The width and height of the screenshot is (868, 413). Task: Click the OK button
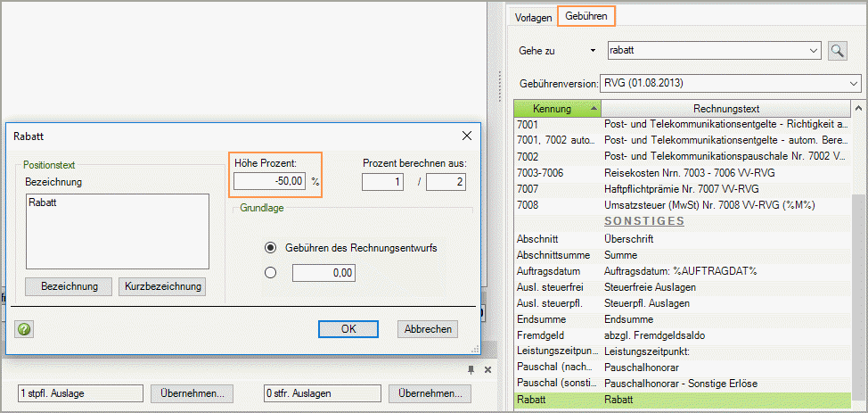(348, 329)
